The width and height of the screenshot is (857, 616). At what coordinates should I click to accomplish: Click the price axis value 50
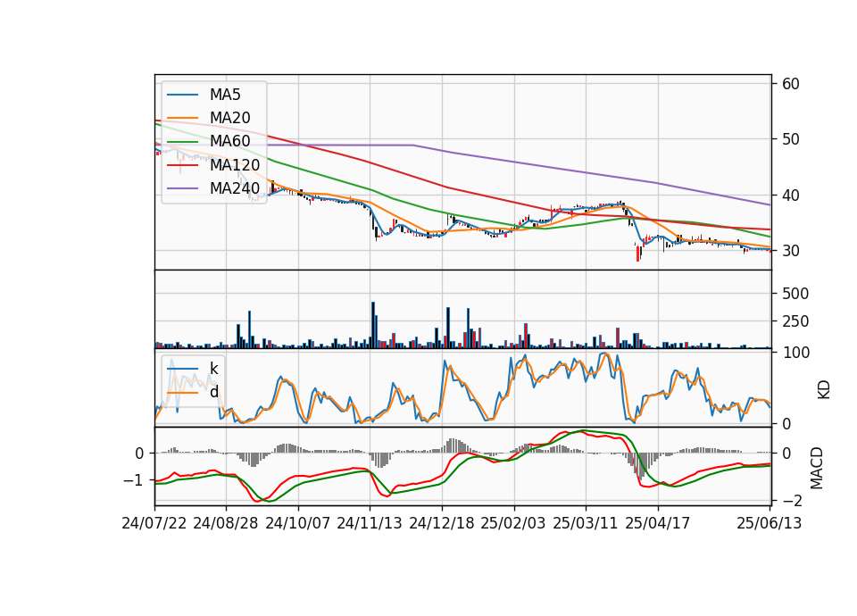[x=791, y=139]
